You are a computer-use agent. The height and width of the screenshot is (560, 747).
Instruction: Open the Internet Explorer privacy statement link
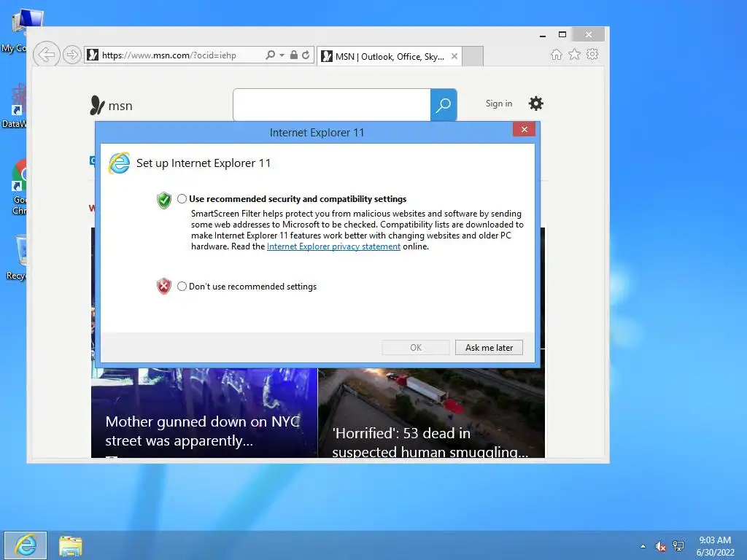[x=333, y=246]
